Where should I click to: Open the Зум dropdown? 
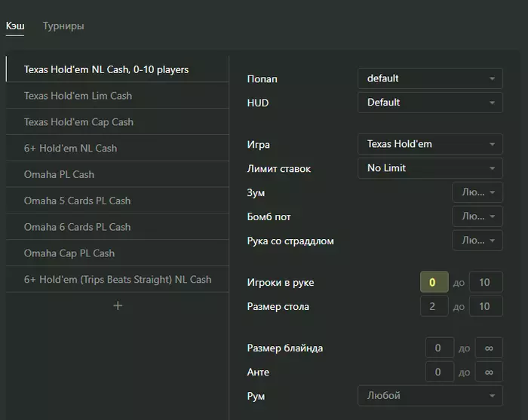coord(477,192)
